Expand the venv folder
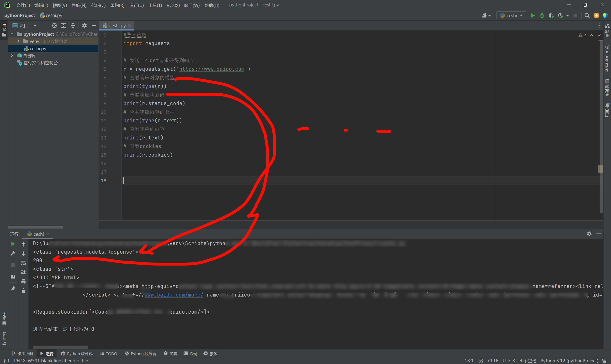 tap(18, 41)
